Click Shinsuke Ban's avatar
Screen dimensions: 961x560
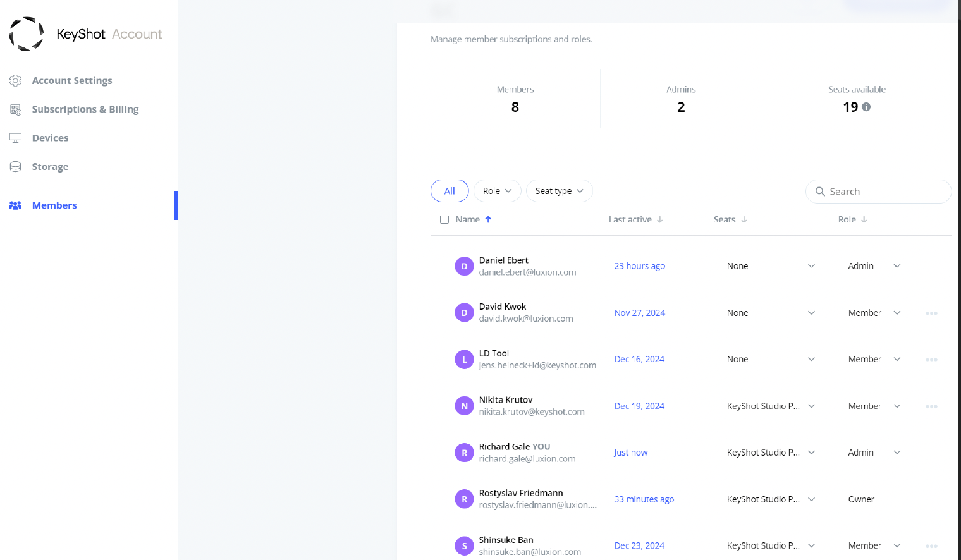click(x=465, y=546)
